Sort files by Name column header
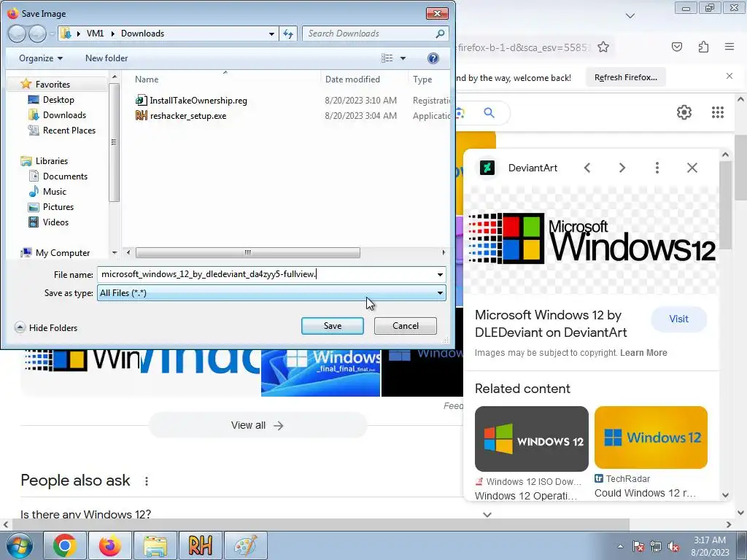 click(147, 79)
